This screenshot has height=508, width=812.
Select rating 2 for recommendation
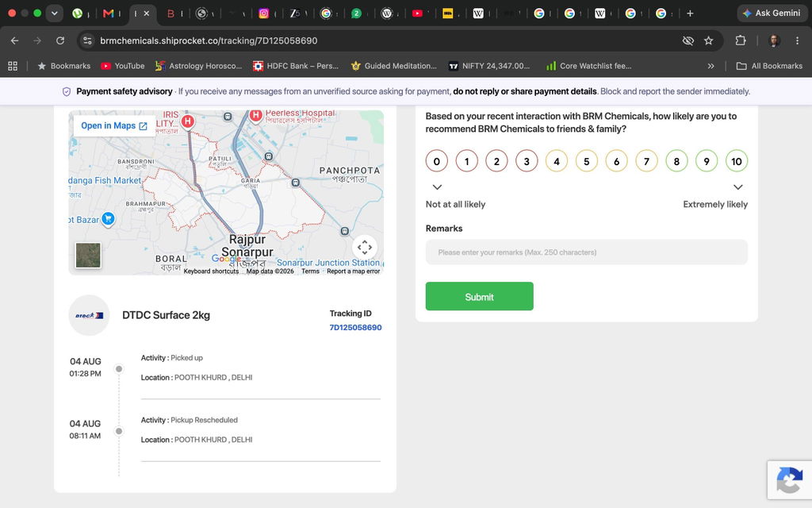click(x=496, y=161)
